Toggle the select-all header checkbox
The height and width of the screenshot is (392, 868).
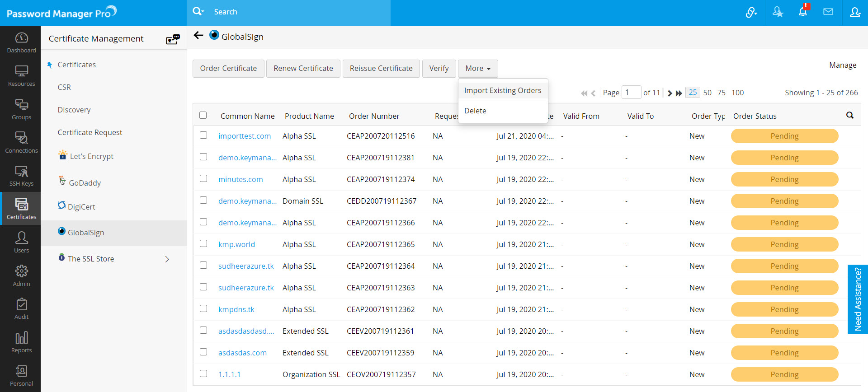(203, 116)
